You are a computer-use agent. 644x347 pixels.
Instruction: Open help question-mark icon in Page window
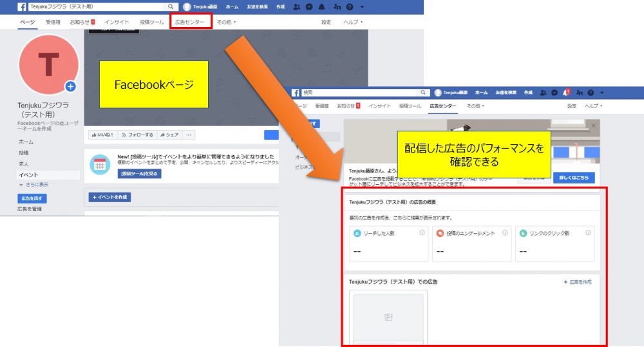(350, 6)
